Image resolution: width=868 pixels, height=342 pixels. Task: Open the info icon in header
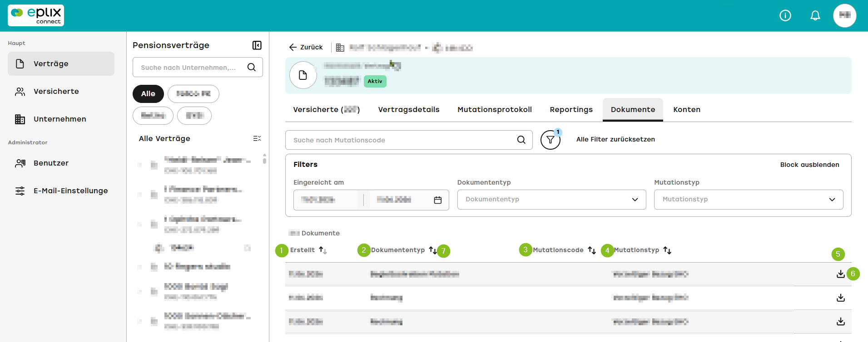(x=785, y=15)
